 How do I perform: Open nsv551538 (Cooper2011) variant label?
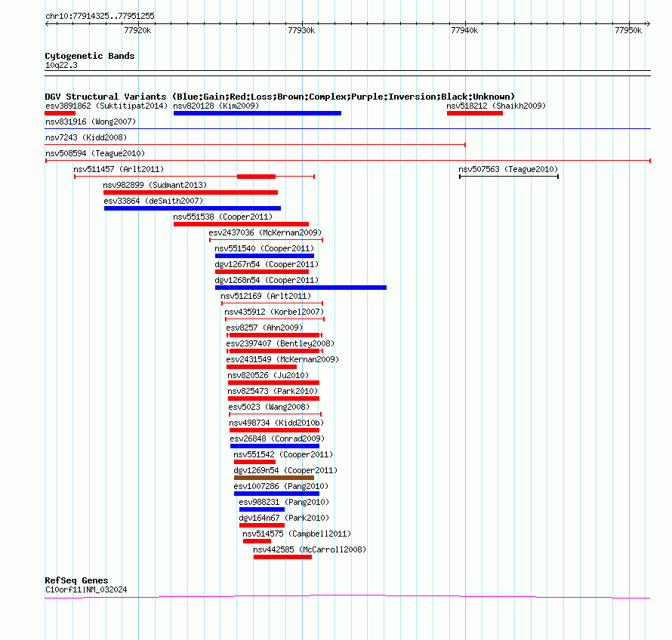pos(223,217)
